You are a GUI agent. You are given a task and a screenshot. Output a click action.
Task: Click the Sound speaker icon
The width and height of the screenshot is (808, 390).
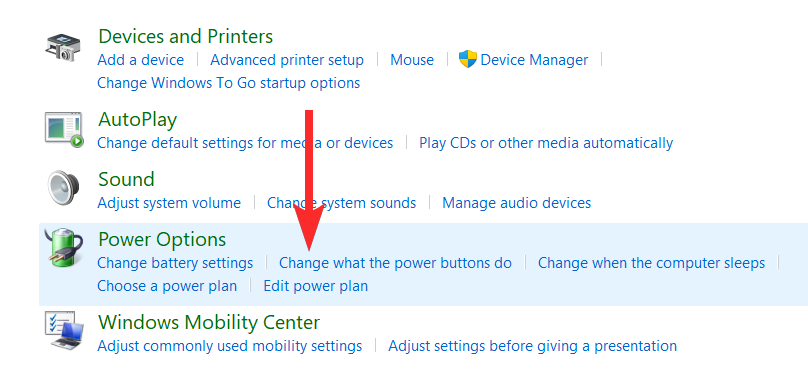pos(63,189)
